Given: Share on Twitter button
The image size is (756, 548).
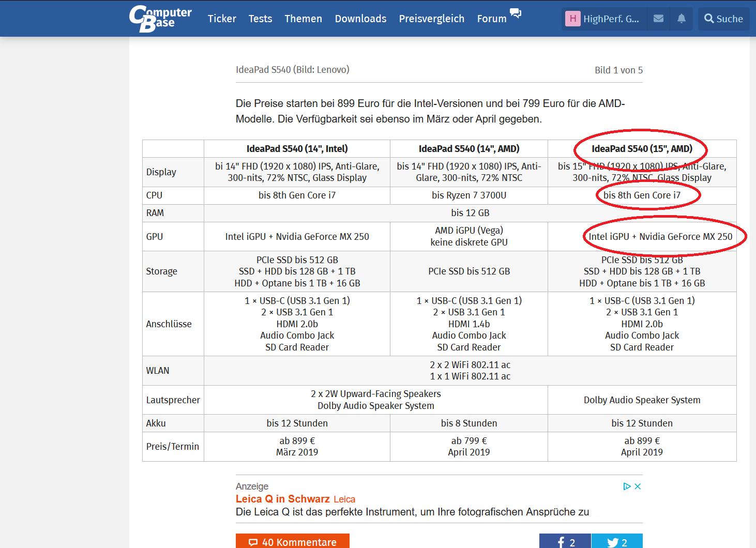Looking at the screenshot, I should (617, 541).
